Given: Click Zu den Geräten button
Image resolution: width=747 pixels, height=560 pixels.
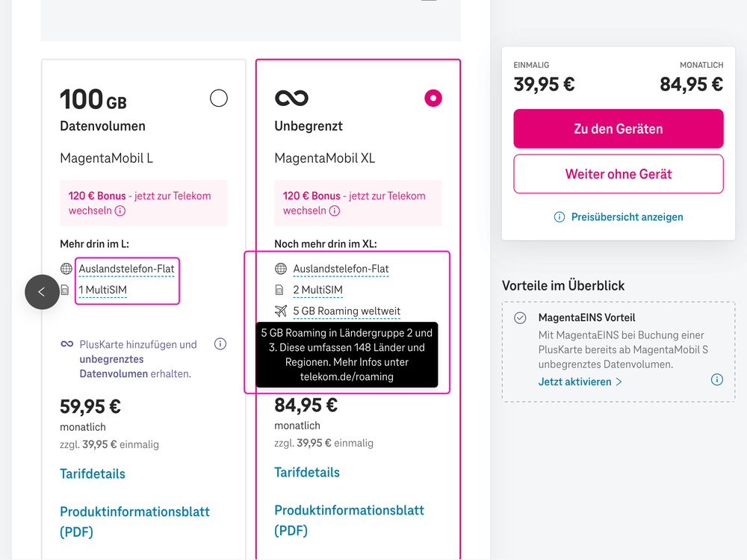Looking at the screenshot, I should (x=618, y=128).
